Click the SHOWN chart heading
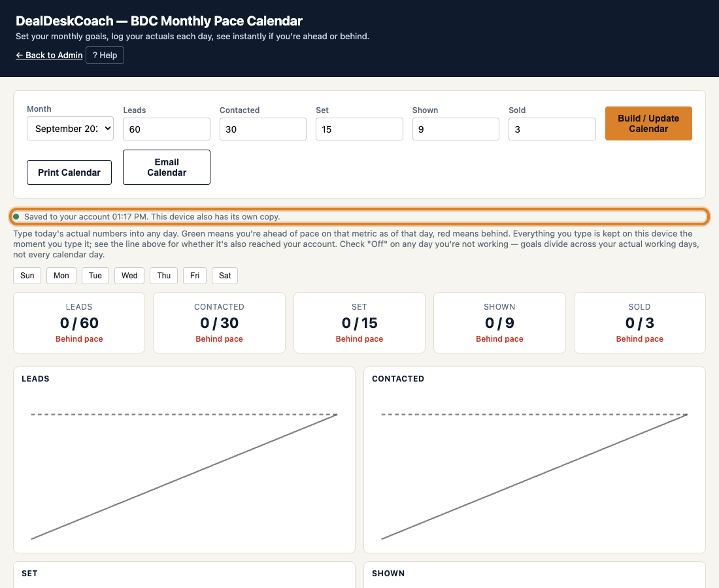 [x=388, y=574]
